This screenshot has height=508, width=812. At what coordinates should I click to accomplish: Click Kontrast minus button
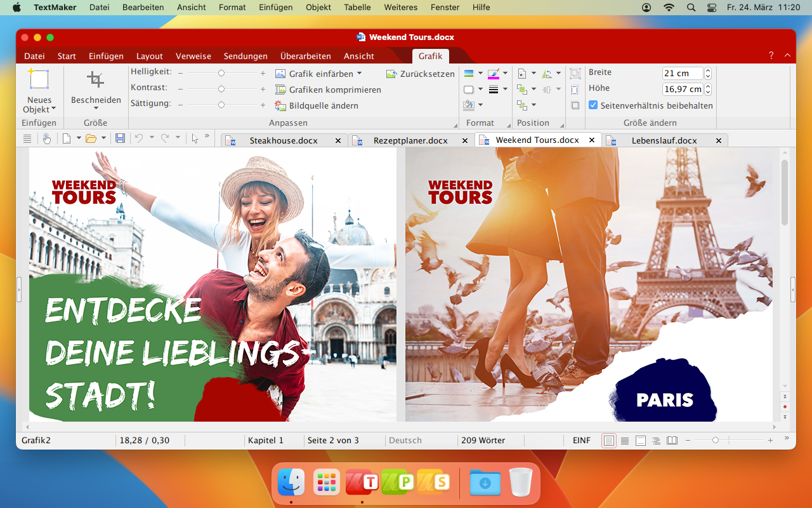tap(181, 89)
